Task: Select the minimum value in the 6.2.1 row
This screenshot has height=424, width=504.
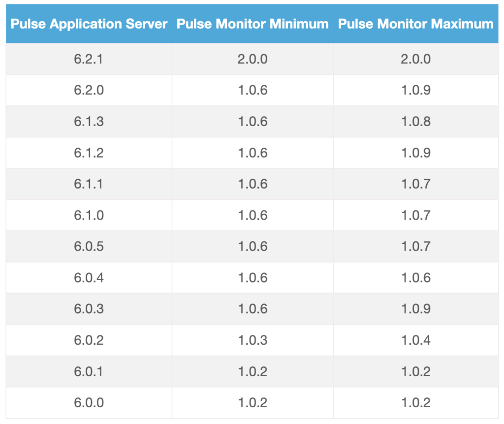Action: [x=252, y=59]
